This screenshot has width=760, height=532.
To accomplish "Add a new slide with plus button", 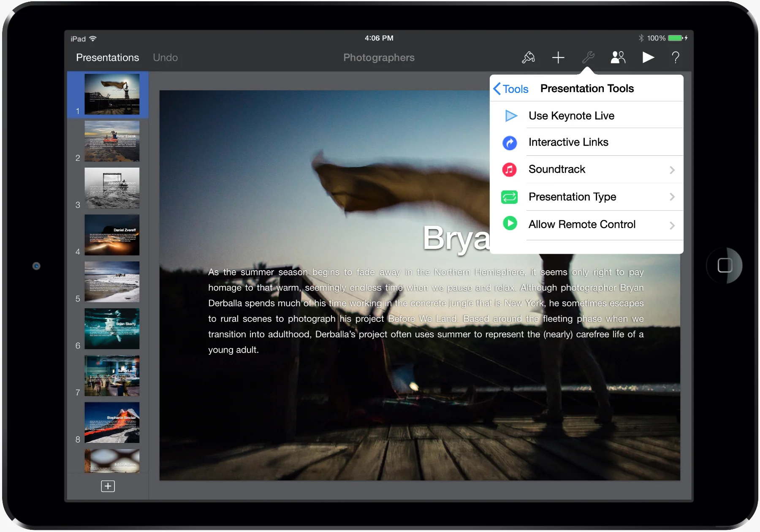I will click(108, 486).
